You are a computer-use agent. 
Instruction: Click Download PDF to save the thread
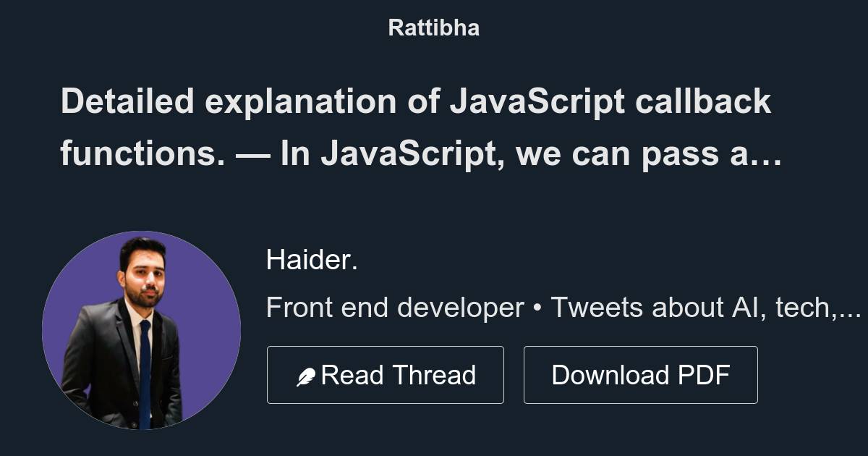coord(641,374)
